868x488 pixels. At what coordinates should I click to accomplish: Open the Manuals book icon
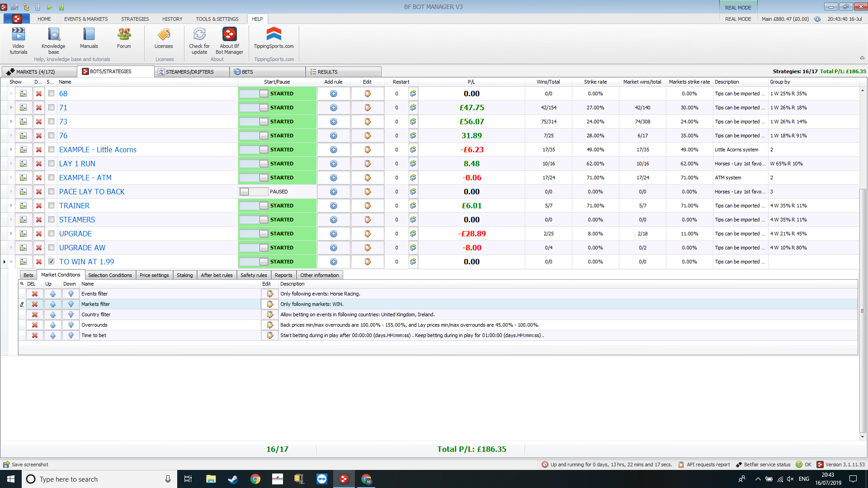pos(89,38)
